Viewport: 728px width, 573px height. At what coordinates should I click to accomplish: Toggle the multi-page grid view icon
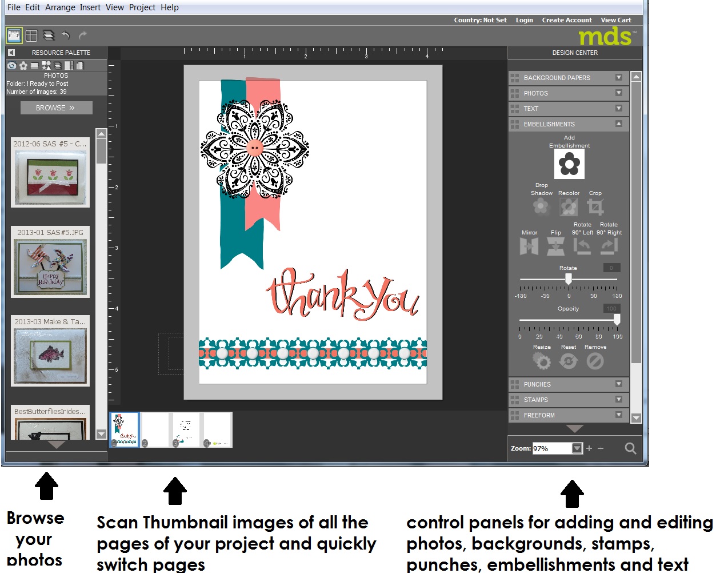[31, 35]
